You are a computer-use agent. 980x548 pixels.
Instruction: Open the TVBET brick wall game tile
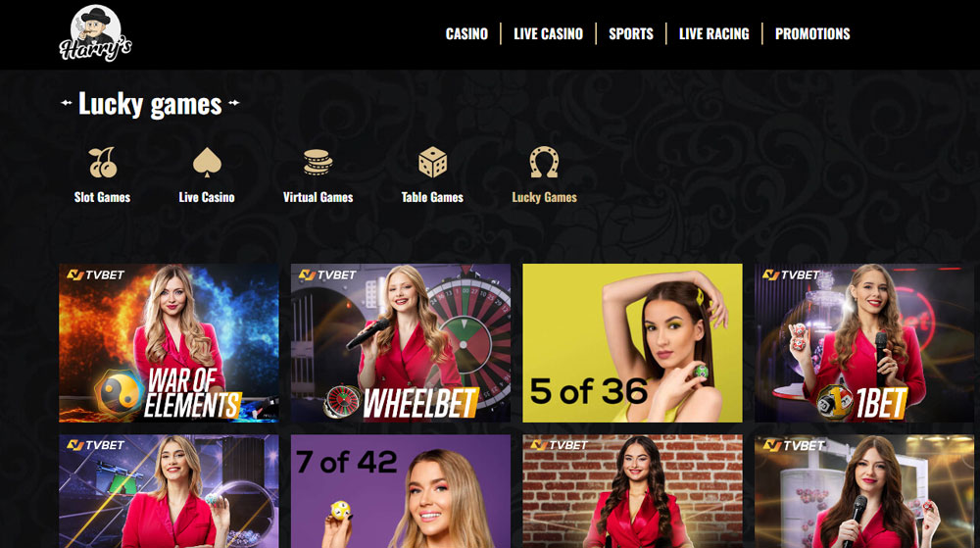point(632,491)
